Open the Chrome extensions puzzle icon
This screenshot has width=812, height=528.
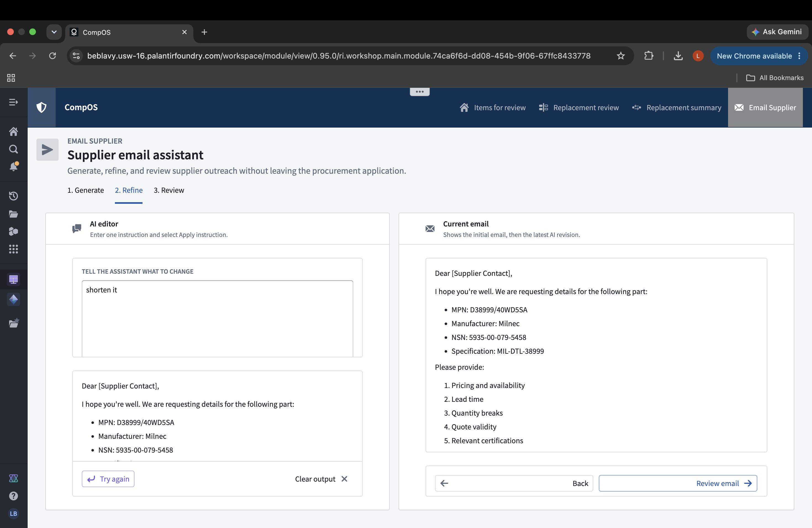(x=648, y=56)
